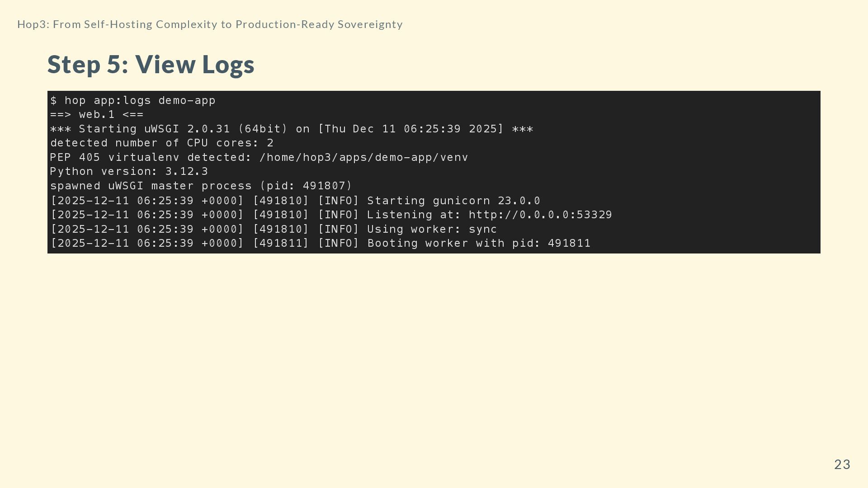Click the 'Step 5: View Logs' heading
The image size is (868, 488).
(151, 64)
